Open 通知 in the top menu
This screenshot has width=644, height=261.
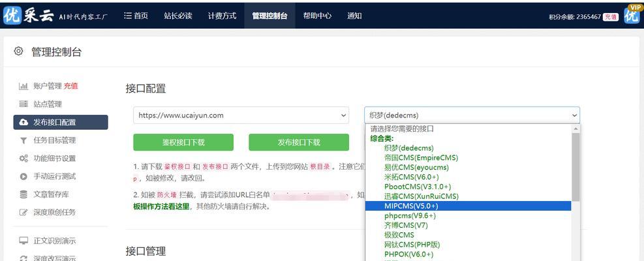[354, 16]
